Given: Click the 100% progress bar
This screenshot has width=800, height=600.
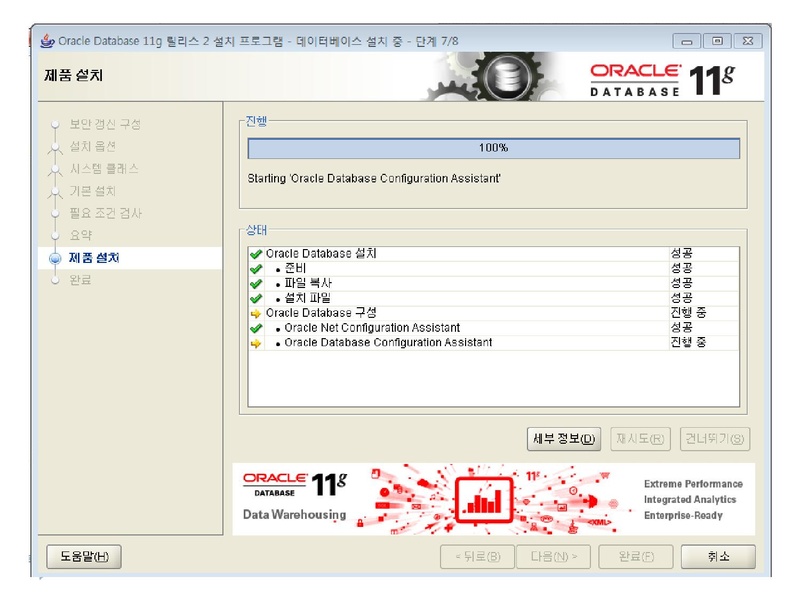Looking at the screenshot, I should coord(493,148).
